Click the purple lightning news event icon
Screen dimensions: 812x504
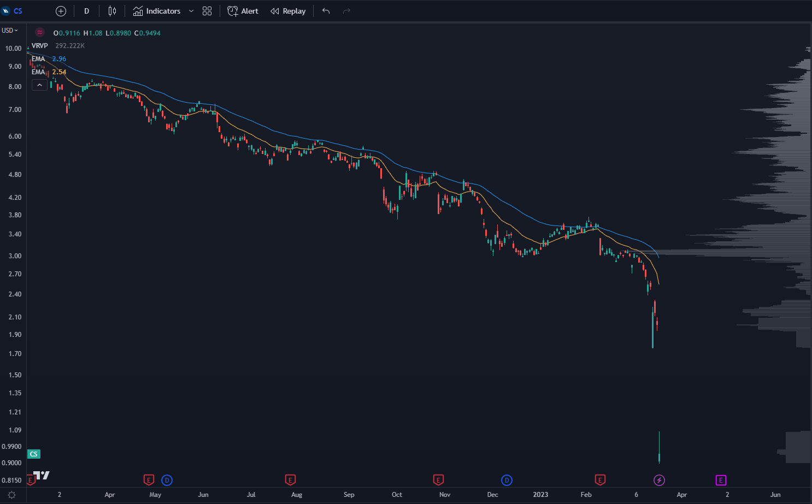[660, 480]
